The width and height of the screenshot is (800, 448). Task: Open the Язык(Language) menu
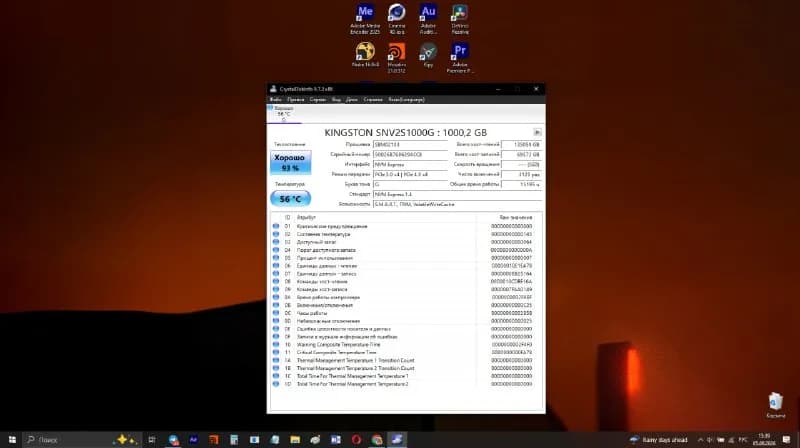tap(406, 99)
